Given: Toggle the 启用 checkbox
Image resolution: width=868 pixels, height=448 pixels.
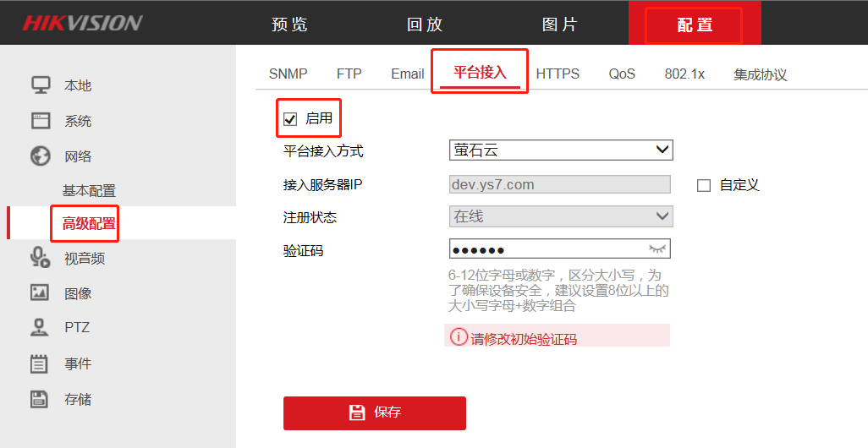Looking at the screenshot, I should point(290,119).
